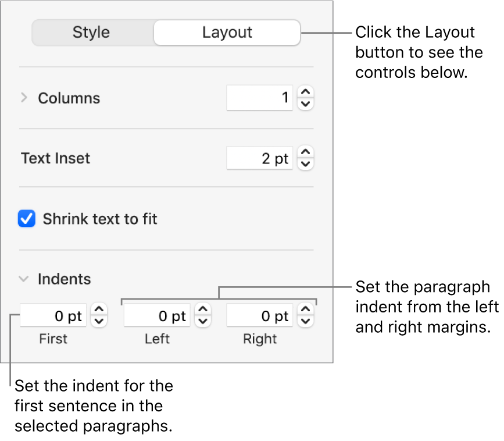Decrease Right indent with down arrow
The height and width of the screenshot is (441, 504).
(306, 321)
